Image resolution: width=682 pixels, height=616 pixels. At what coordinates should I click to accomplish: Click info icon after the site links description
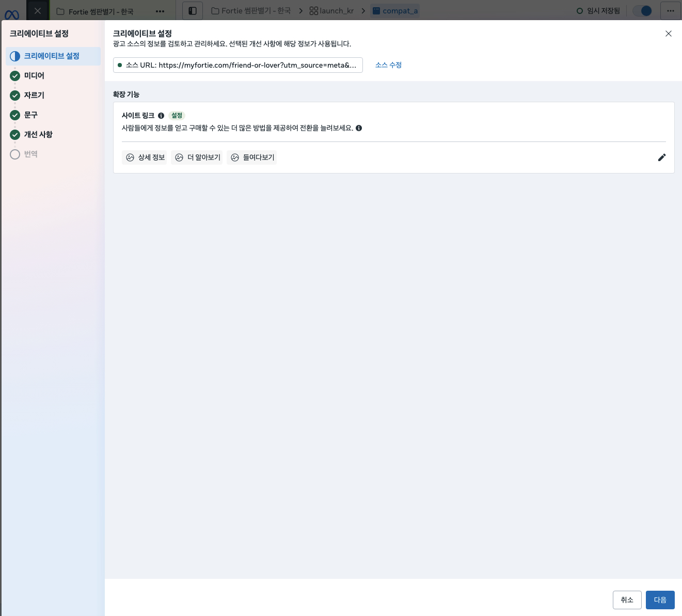coord(359,128)
